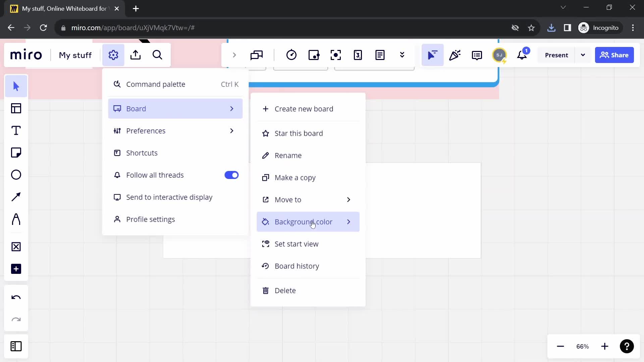This screenshot has width=644, height=362.
Task: Open a new browser tab
Action: 136,9
